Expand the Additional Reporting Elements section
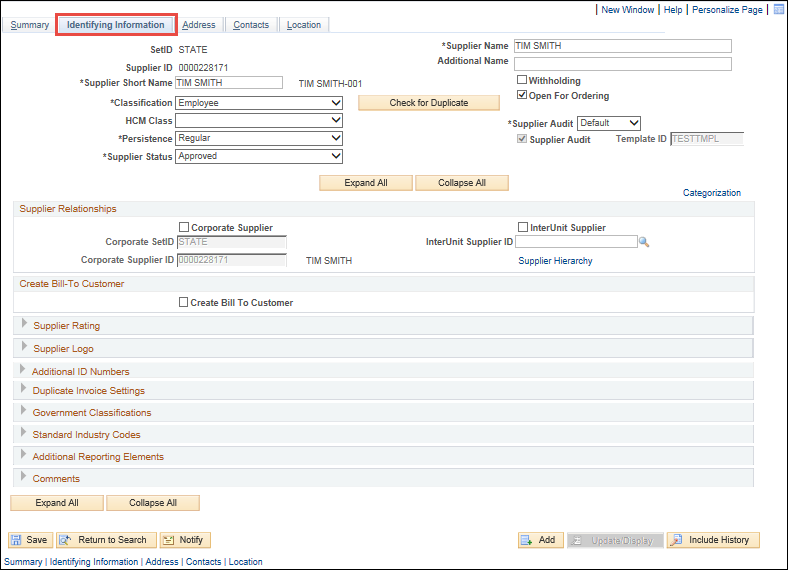 pyautogui.click(x=23, y=455)
